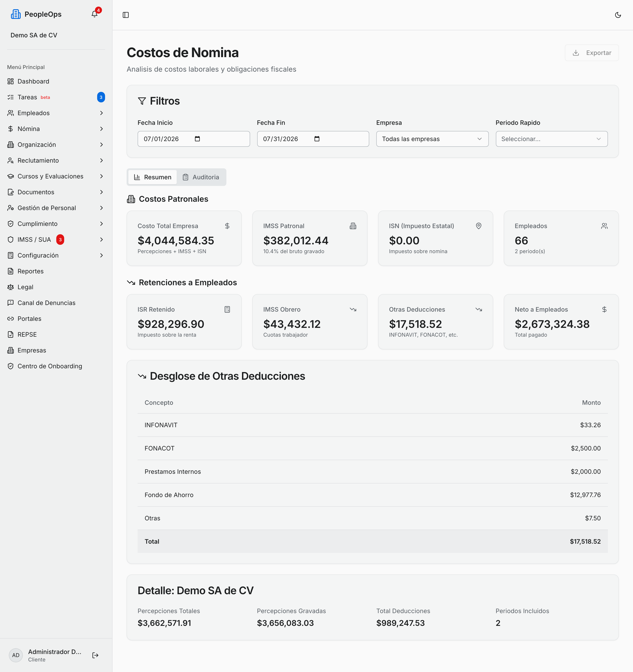Toggle dark mode moon icon
This screenshot has height=672, width=633.
point(618,15)
